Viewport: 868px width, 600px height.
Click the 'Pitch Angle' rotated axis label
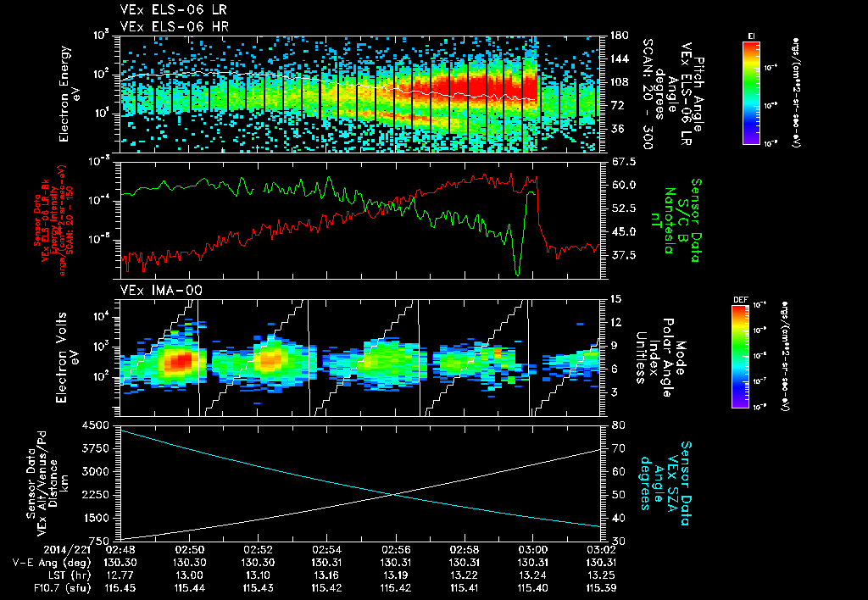tap(699, 94)
